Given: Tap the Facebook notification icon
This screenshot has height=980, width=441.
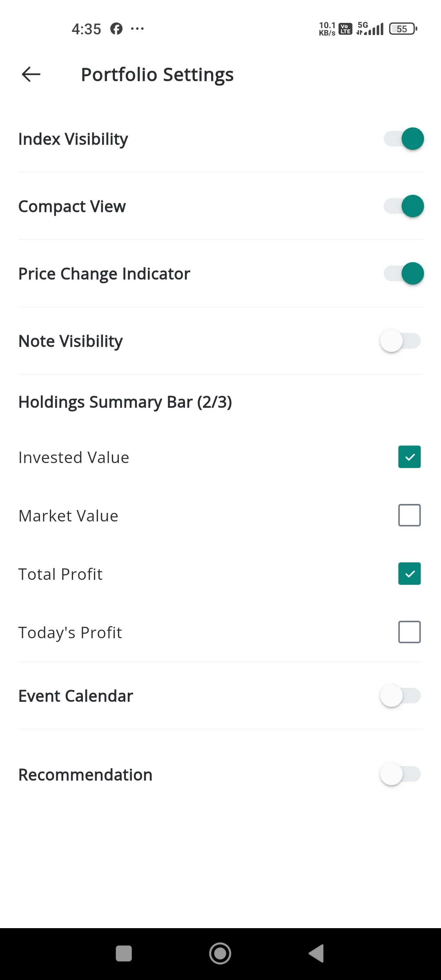Looking at the screenshot, I should [116, 29].
